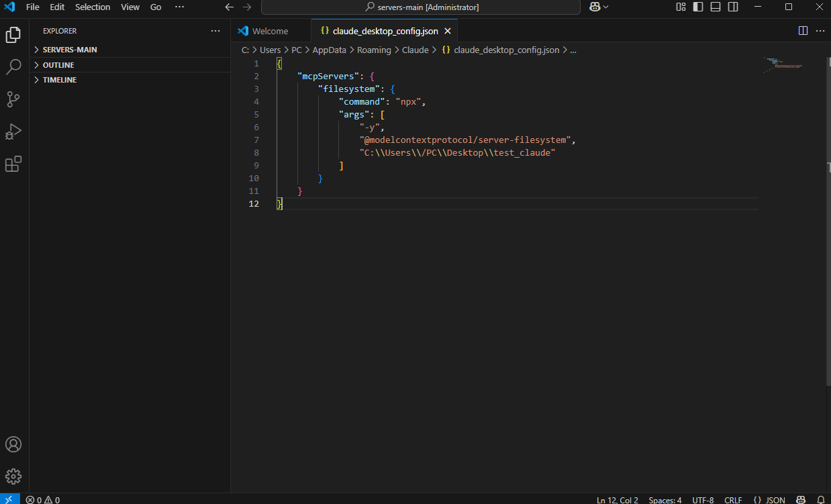Screen dimensions: 831x504
Task: Click the notifications bell in status bar
Action: (x=820, y=499)
